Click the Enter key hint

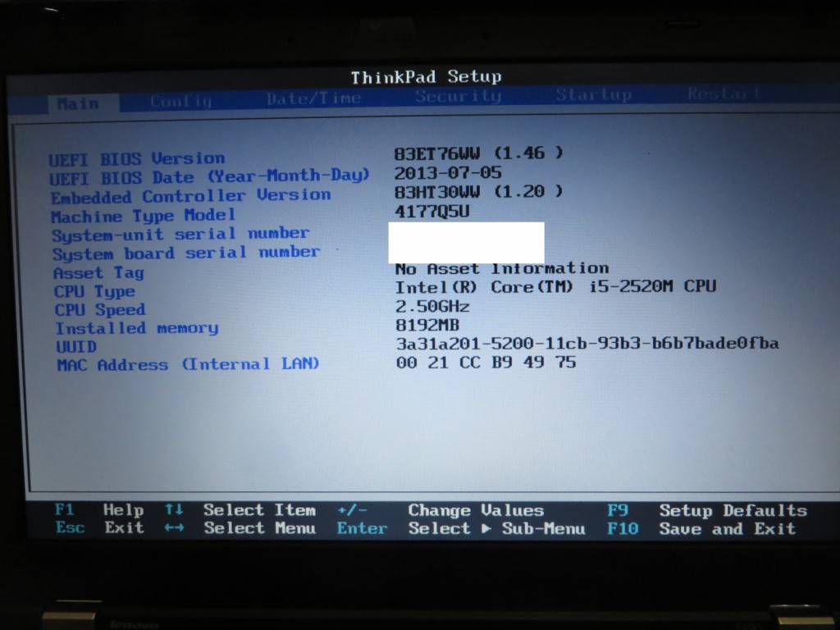pyautogui.click(x=362, y=529)
